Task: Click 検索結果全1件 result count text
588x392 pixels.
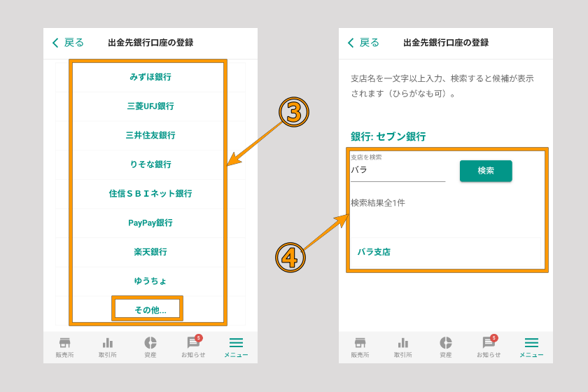Action: pos(378,203)
